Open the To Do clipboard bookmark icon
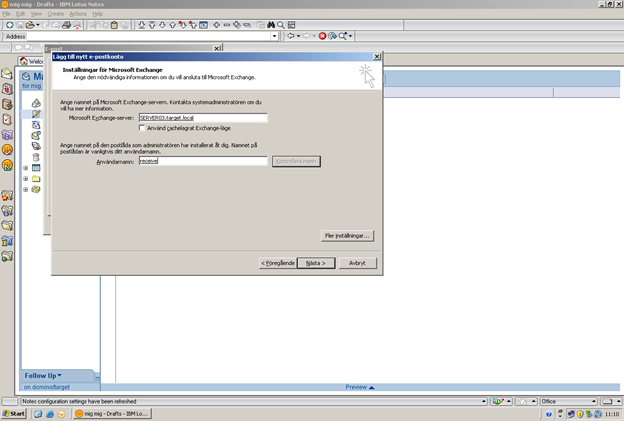The width and height of the screenshot is (624, 421). tap(7, 119)
